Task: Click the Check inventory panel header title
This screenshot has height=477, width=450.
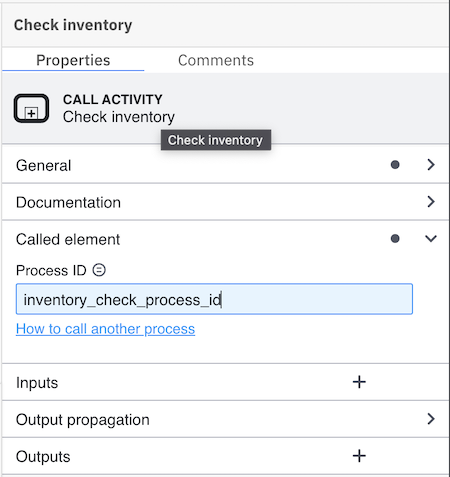Action: (73, 25)
